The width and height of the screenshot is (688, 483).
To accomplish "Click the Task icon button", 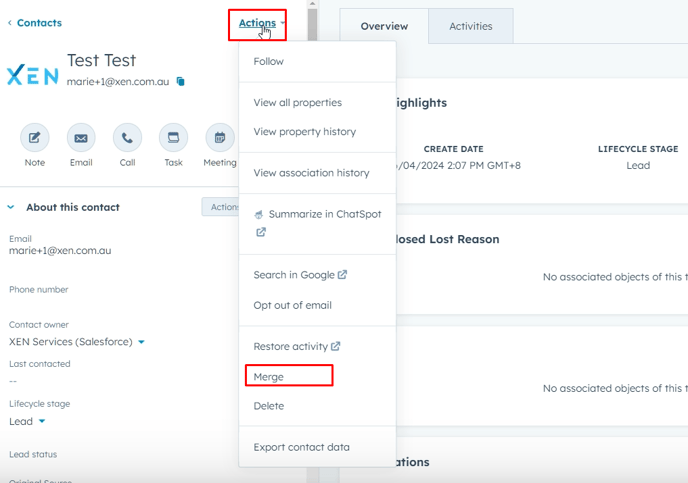I will (x=173, y=138).
